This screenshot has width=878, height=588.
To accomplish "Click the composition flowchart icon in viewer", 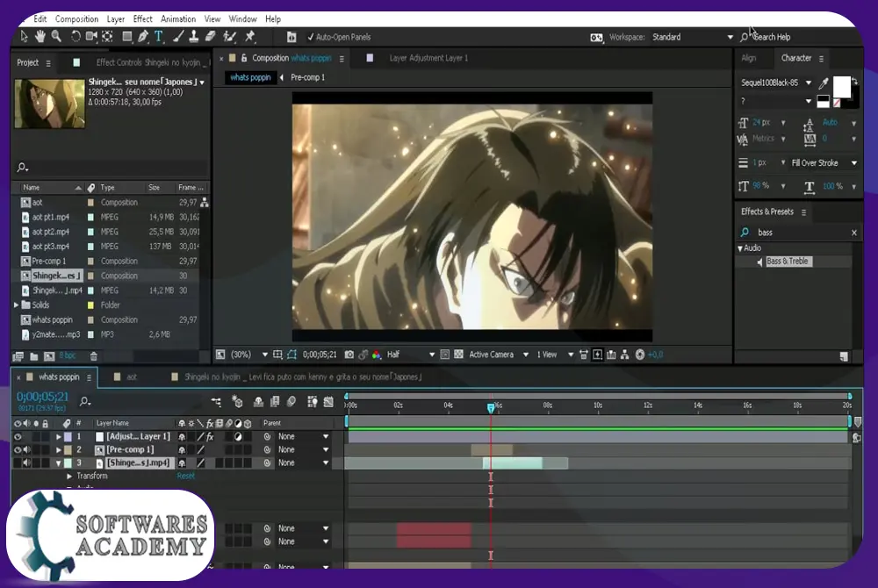I will [625, 355].
